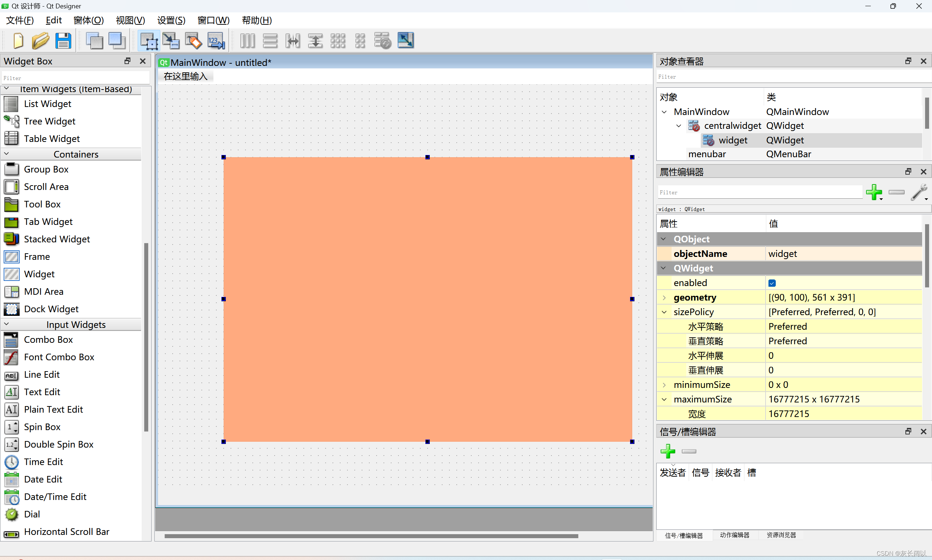Select Stacked Widget in Widget Box

point(57,239)
